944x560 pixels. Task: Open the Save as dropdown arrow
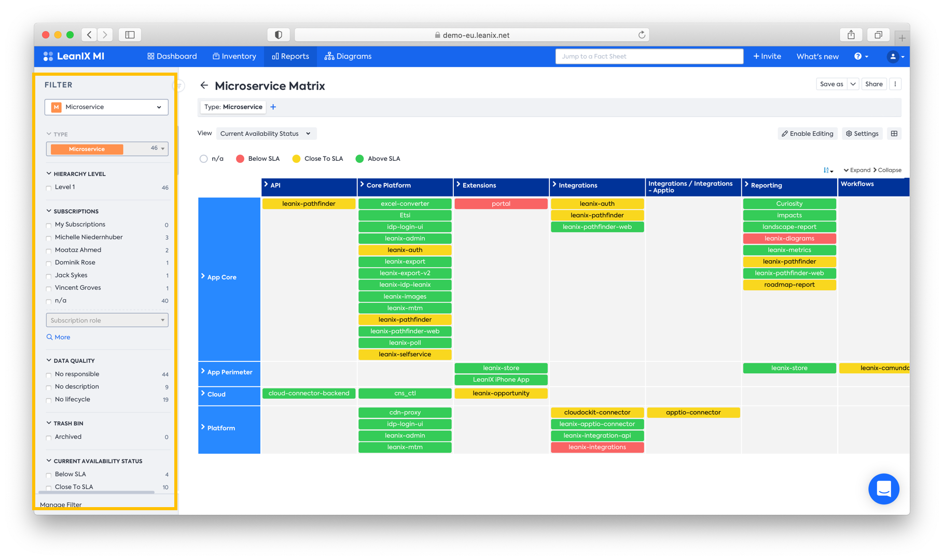pos(853,84)
